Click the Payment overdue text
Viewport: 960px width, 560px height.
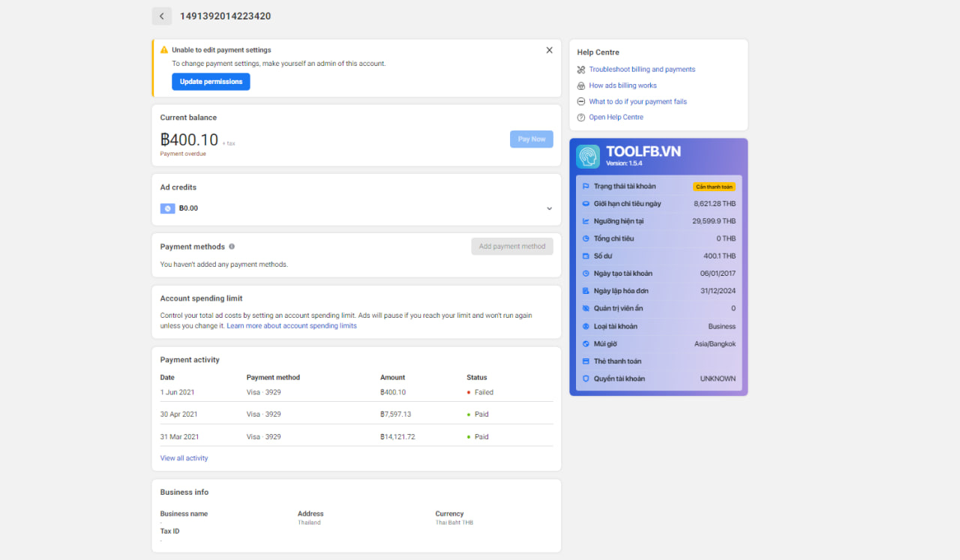coord(183,154)
